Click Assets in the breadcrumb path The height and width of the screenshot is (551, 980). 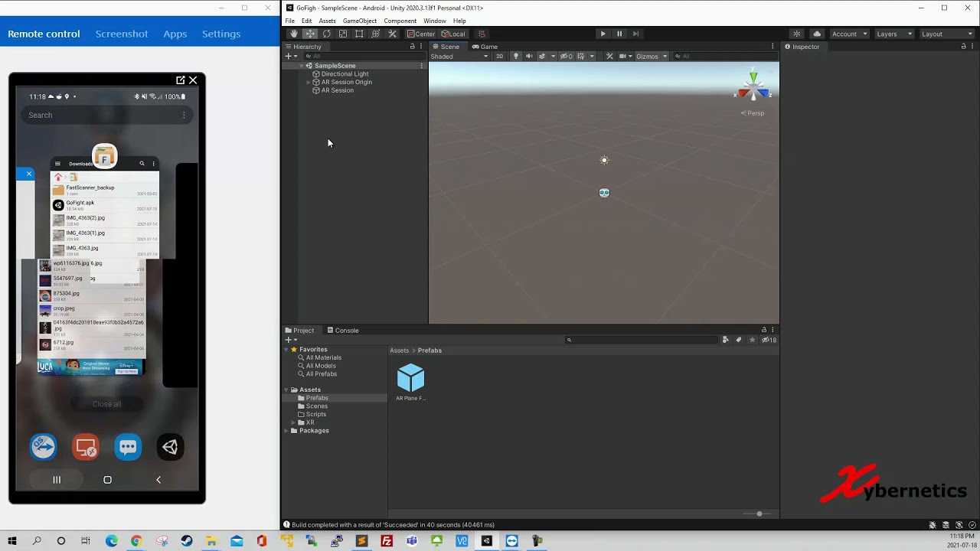(399, 350)
